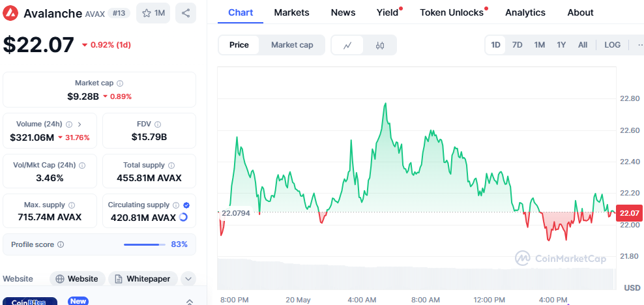Click the Profile score progress bar
Screen dimensions: 644x305
click(144, 244)
